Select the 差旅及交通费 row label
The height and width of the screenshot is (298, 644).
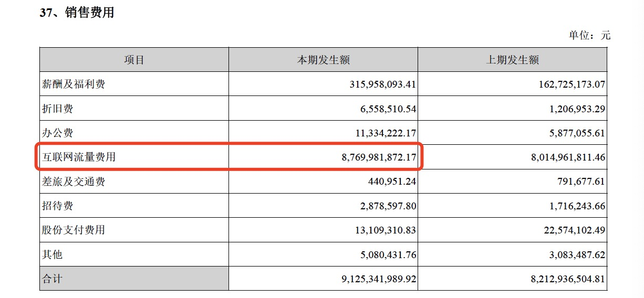74,182
